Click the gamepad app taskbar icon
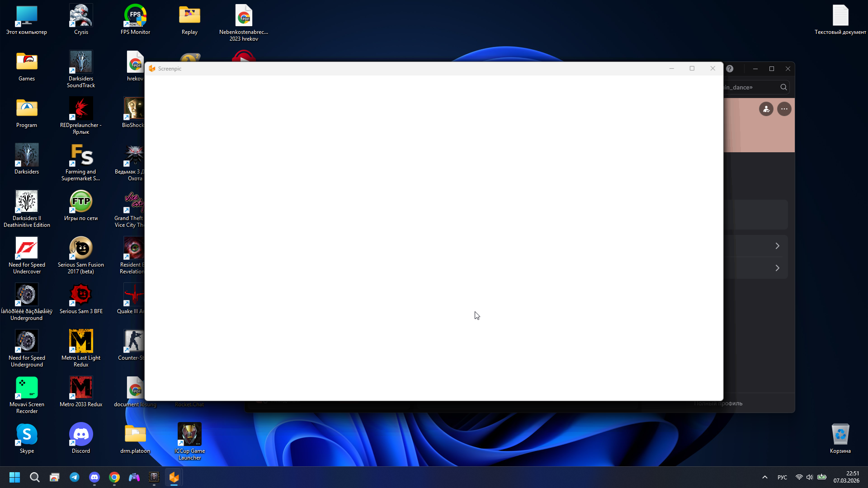 134,477
